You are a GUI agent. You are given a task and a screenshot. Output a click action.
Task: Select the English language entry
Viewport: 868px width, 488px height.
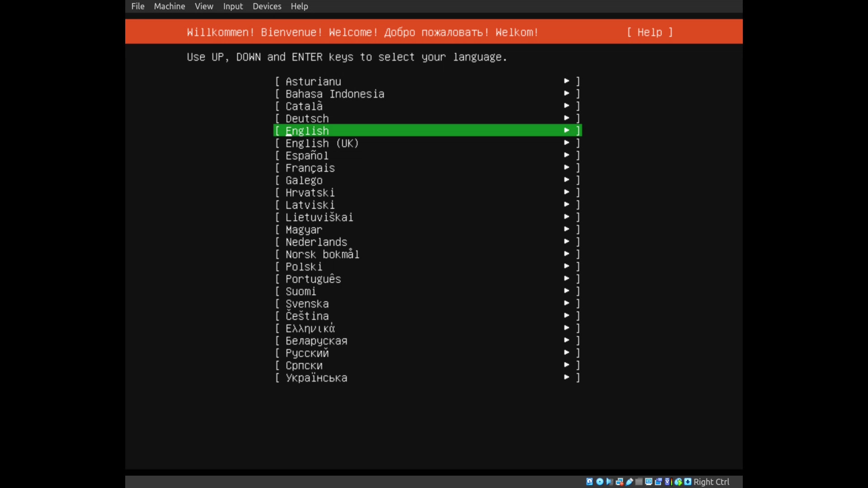tap(307, 131)
